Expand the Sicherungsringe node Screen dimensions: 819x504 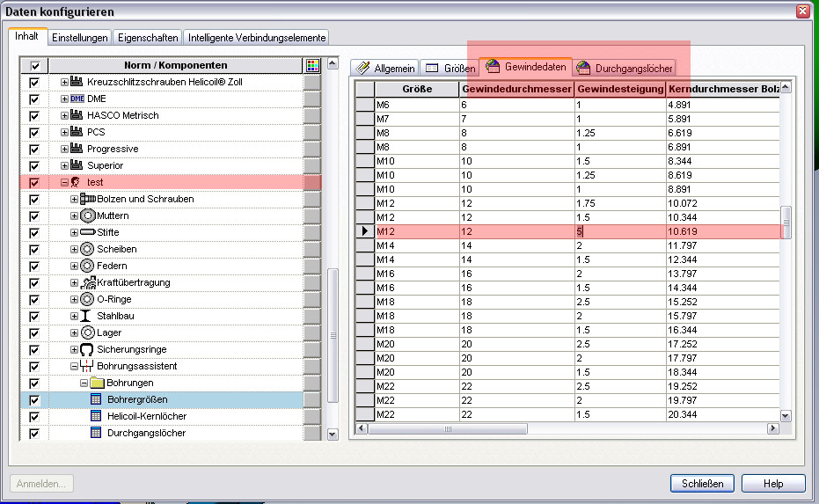click(x=75, y=349)
